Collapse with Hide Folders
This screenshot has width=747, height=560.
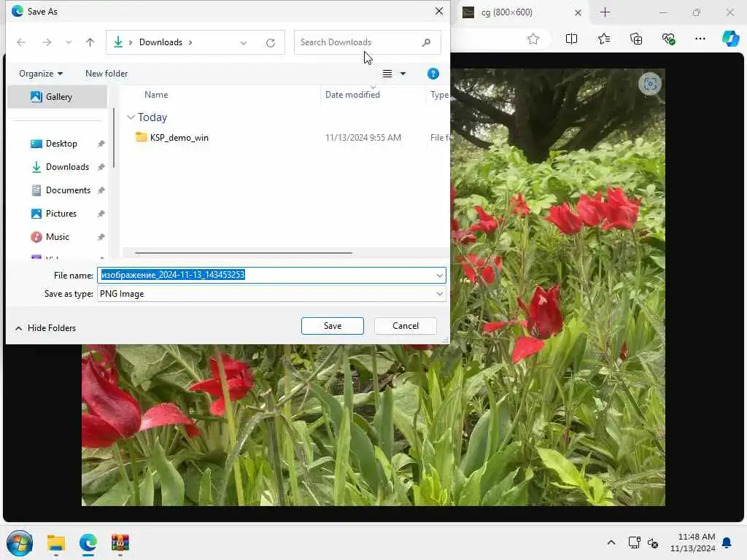point(46,328)
